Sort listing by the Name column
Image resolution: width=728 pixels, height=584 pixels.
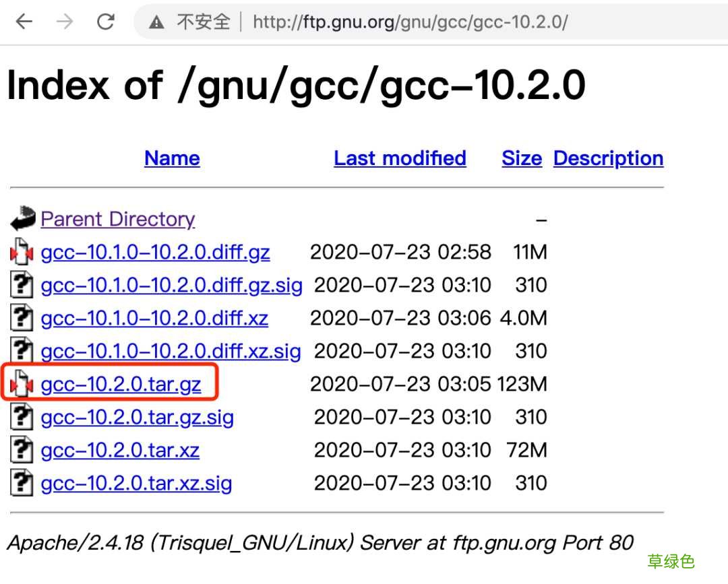click(172, 158)
